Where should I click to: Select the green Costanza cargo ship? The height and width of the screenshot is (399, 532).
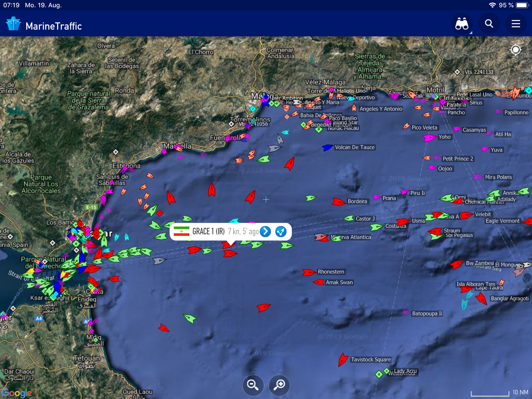coord(376,227)
